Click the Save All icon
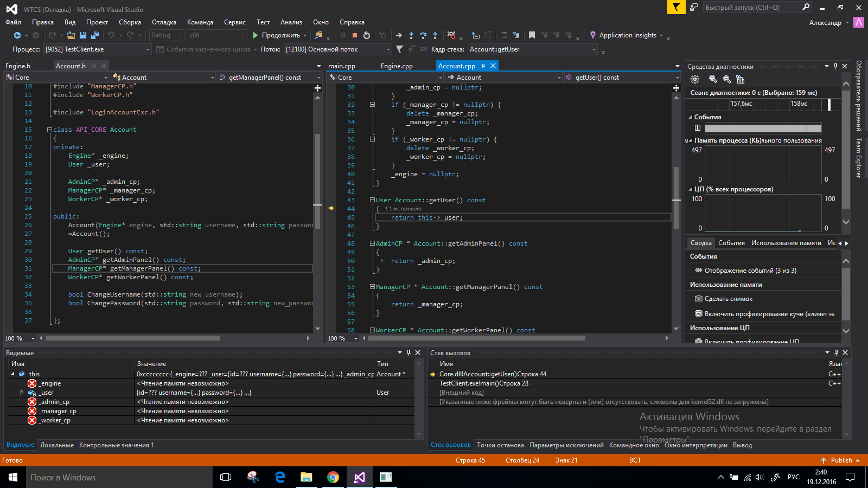 coord(95,35)
